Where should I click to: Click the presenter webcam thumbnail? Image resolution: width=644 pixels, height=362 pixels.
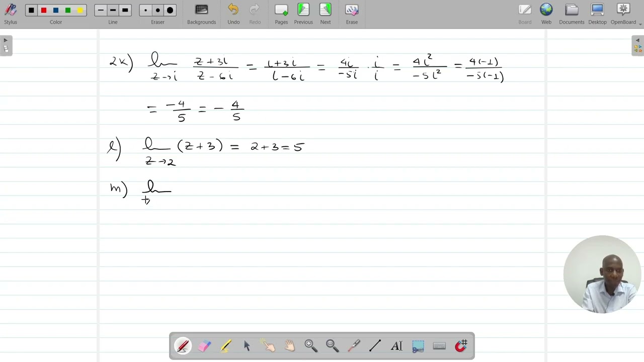point(602,275)
